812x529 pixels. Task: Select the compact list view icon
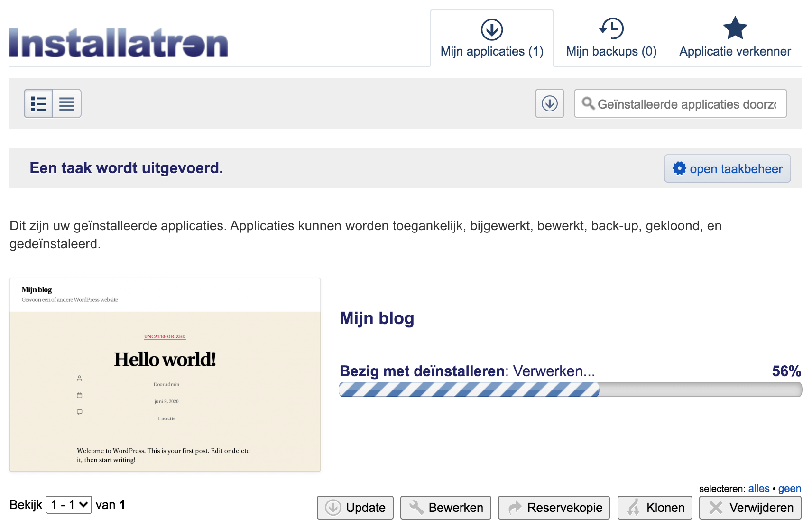[67, 103]
